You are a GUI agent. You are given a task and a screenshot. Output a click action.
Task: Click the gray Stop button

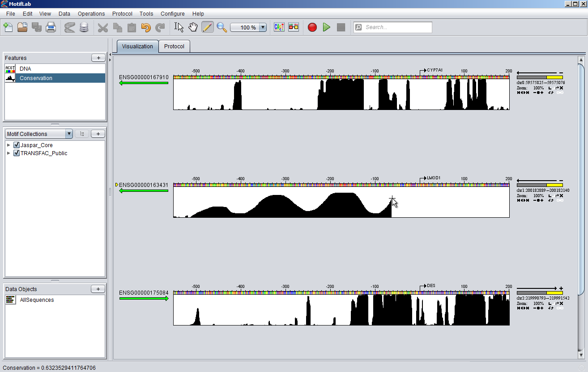341,27
